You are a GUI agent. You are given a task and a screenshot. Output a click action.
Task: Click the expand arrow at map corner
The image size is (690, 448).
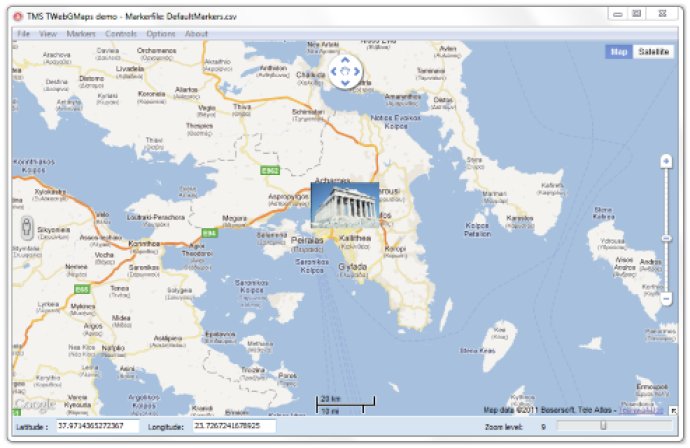[x=673, y=411]
